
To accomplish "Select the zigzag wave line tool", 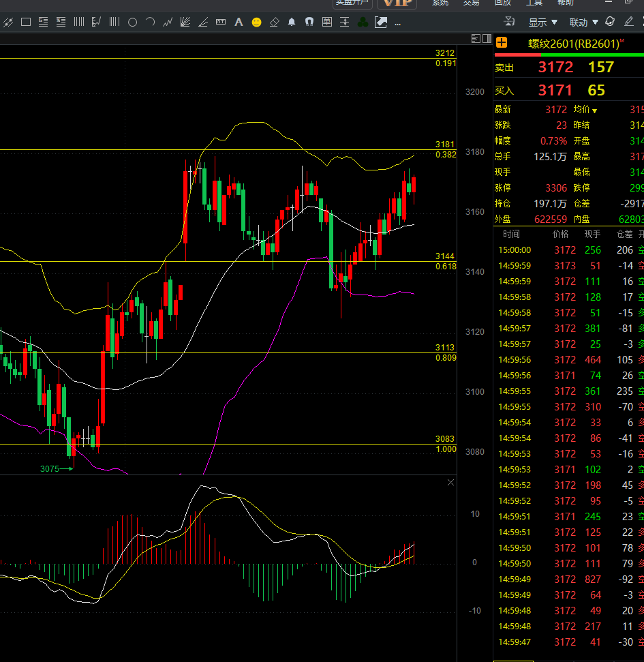I will (x=168, y=22).
